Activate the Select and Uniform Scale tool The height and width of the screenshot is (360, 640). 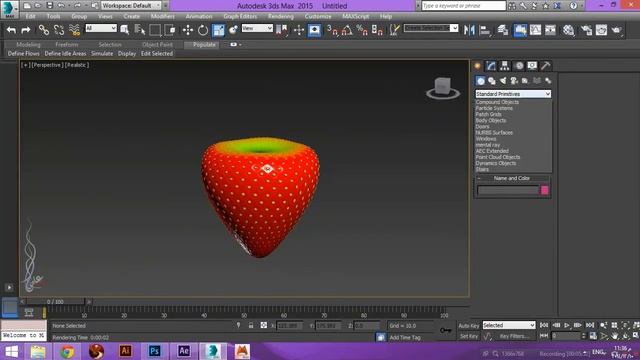(x=218, y=30)
